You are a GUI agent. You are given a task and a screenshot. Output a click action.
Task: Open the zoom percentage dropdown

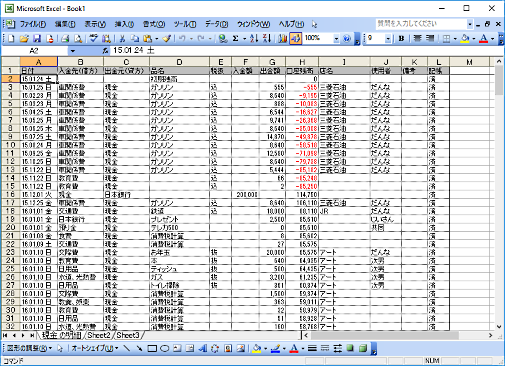(x=336, y=39)
